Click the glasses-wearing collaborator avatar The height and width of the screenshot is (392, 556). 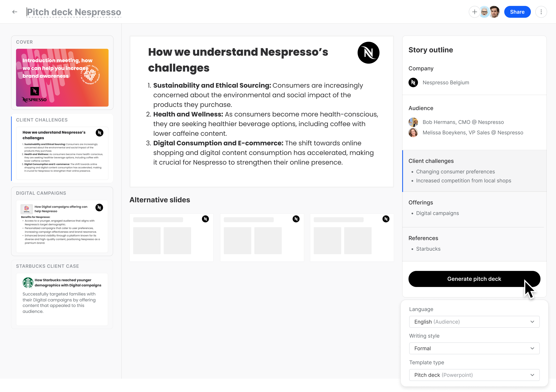coord(484,12)
